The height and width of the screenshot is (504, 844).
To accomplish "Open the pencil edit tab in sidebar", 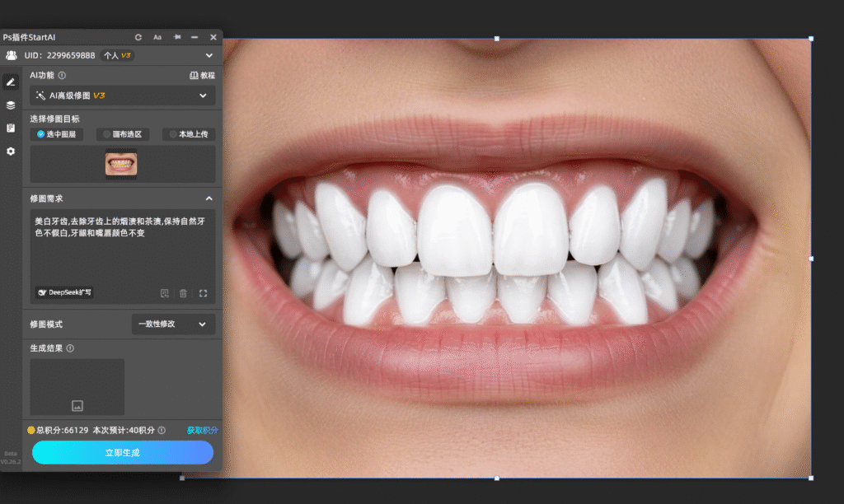I will [11, 82].
